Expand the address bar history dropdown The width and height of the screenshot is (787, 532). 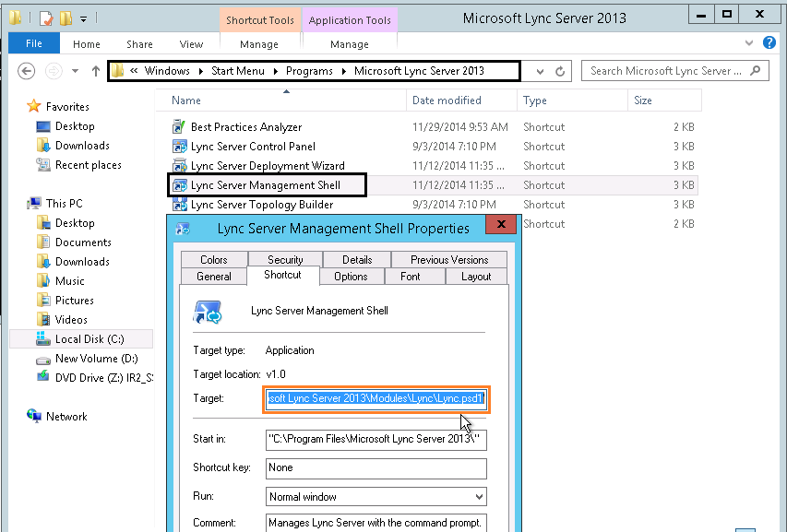click(540, 71)
